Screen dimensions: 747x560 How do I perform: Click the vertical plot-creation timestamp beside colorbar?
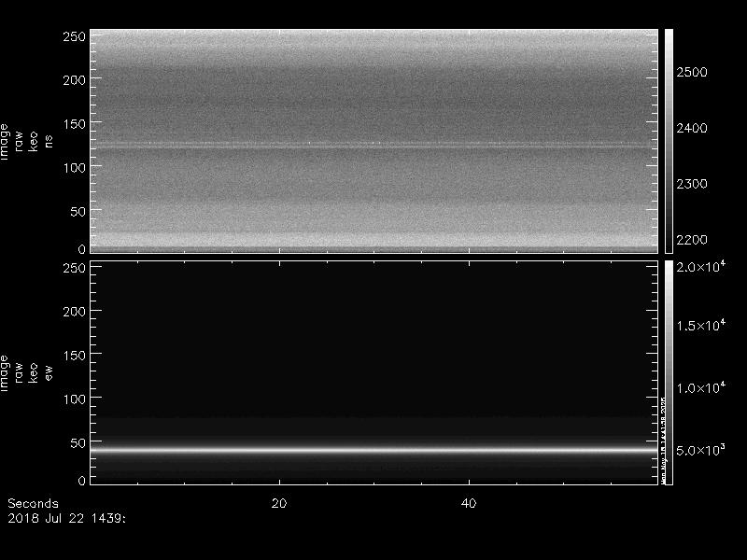pos(663,439)
